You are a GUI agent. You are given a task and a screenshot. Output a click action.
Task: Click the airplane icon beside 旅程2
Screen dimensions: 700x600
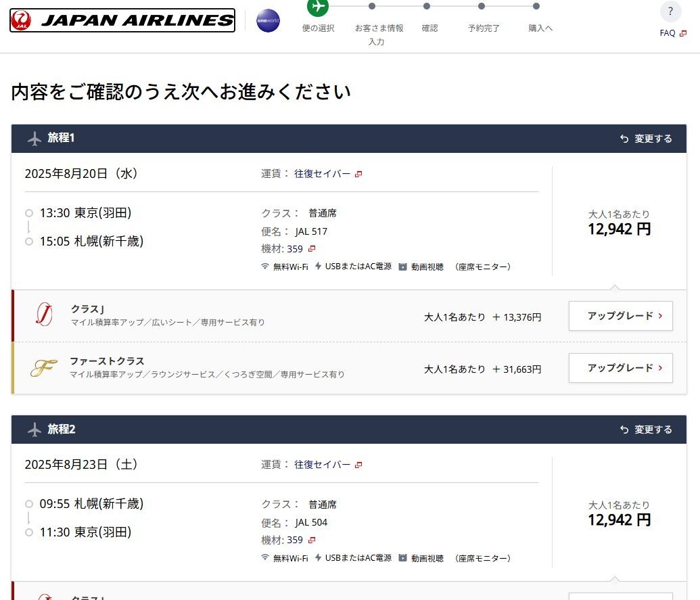click(x=34, y=430)
